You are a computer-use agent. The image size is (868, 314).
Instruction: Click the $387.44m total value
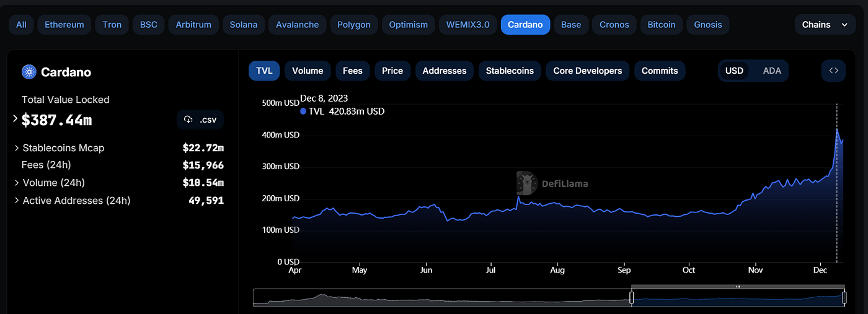click(56, 120)
